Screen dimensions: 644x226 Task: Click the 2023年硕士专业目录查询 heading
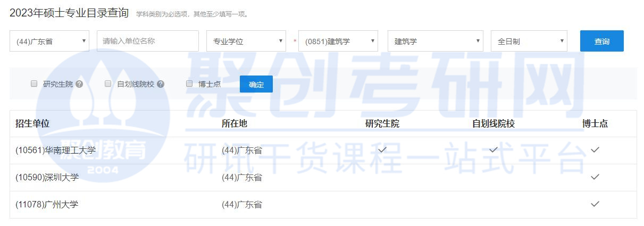(69, 13)
